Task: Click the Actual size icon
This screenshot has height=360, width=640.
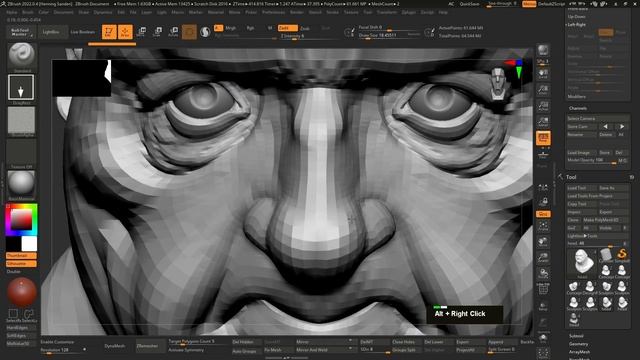Action: 543,106
